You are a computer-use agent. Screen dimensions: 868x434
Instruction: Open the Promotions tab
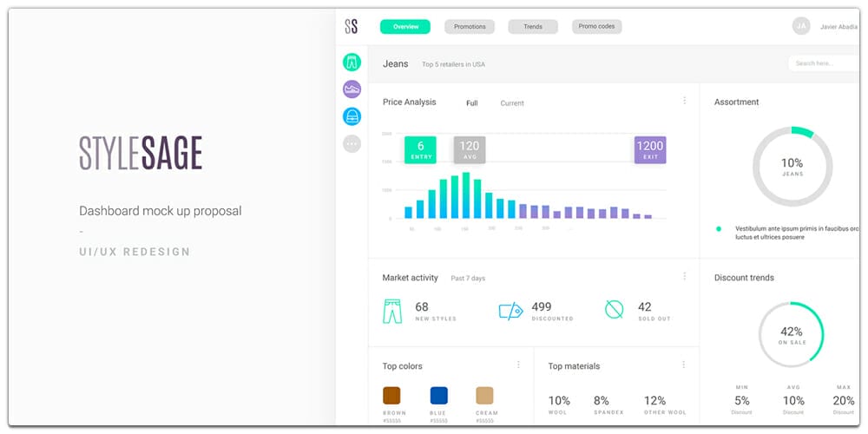470,27
